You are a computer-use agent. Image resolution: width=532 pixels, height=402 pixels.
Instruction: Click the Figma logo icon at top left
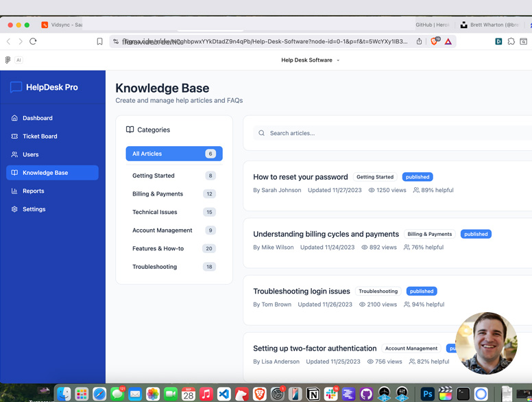(x=8, y=60)
